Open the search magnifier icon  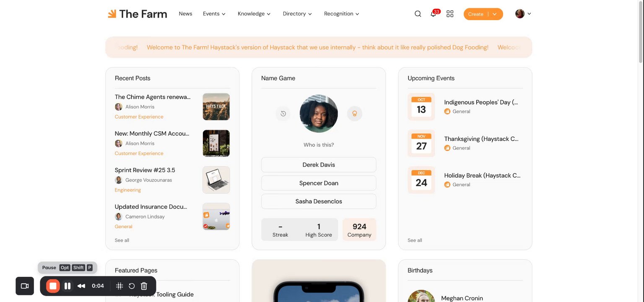418,14
